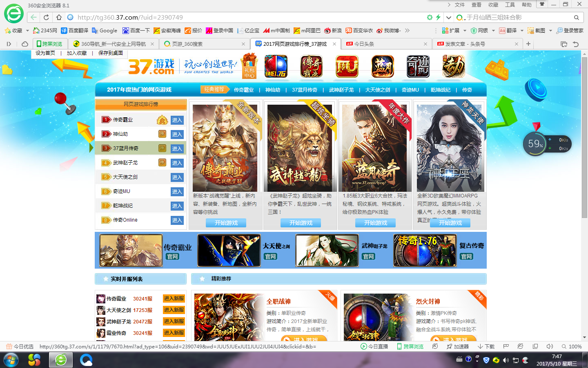Open the 神仙劫 link in nav bar

point(273,90)
